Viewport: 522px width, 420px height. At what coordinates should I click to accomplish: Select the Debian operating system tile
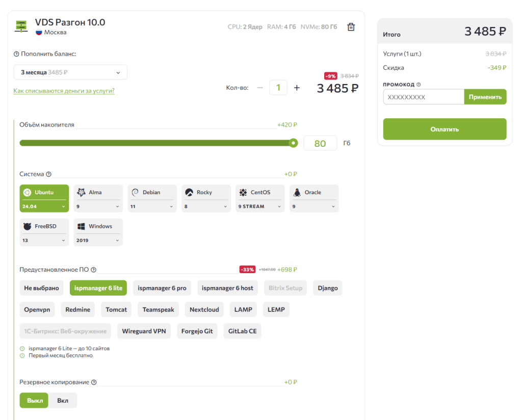152,193
